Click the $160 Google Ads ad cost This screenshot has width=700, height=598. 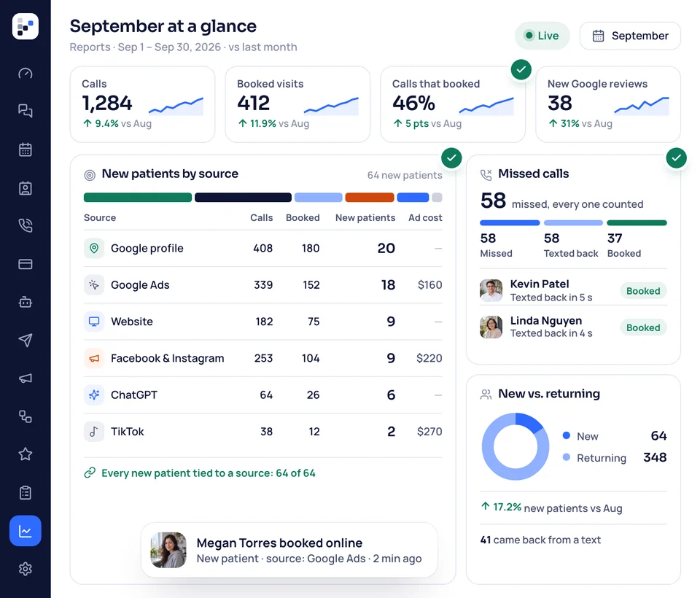430,285
